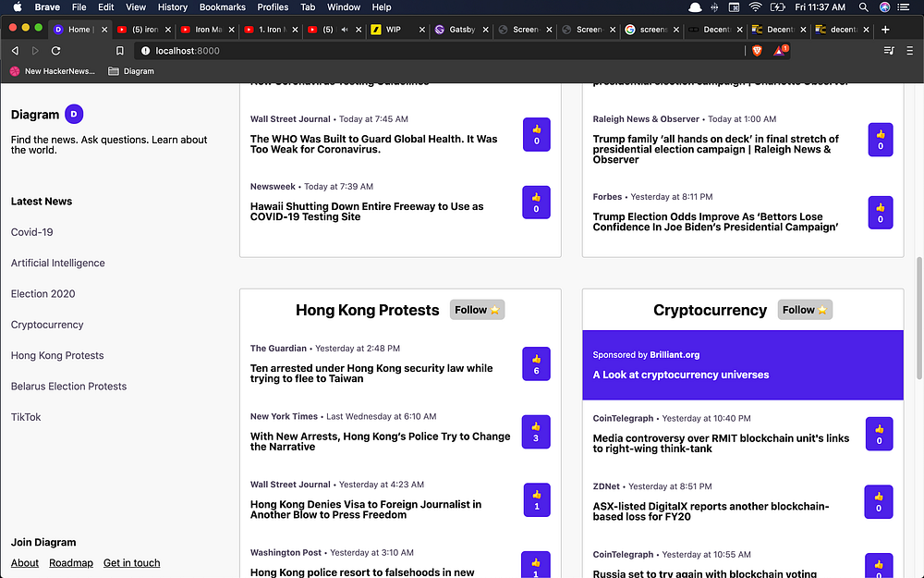Open Artificial Intelligence sidebar link

[x=57, y=263]
